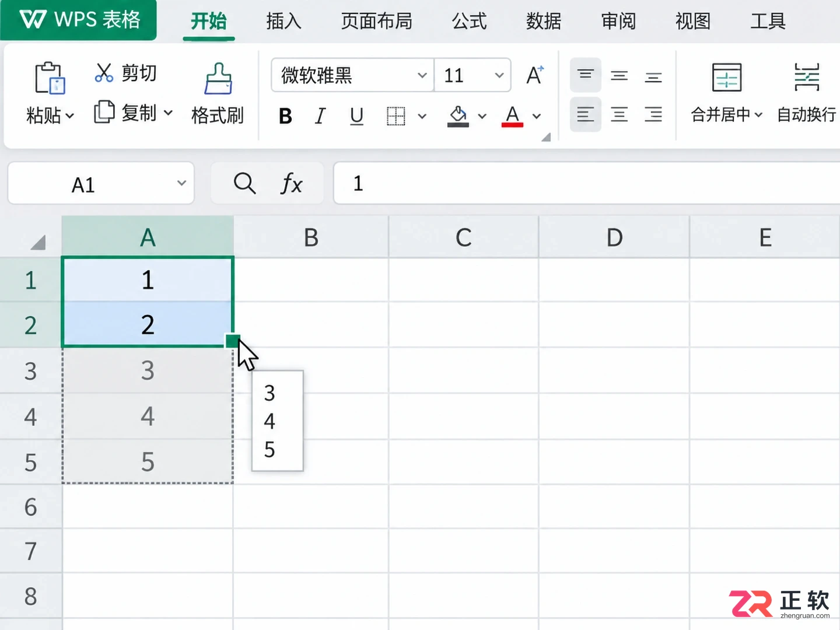The width and height of the screenshot is (840, 630).
Task: Select the Format Painter brush icon
Action: (x=218, y=79)
